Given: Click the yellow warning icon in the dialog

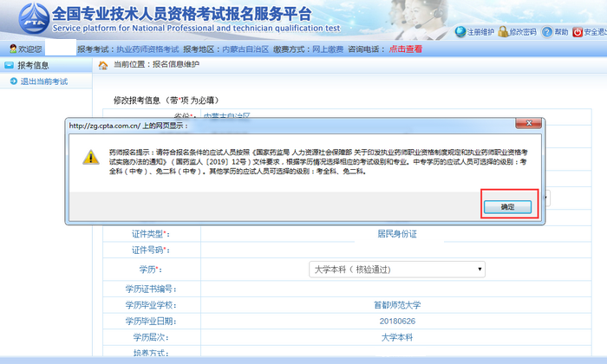Looking at the screenshot, I should [90, 157].
